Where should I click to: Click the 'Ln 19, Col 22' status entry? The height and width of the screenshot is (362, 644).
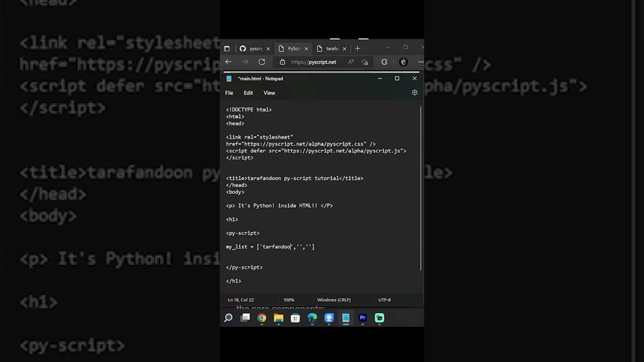(240, 300)
